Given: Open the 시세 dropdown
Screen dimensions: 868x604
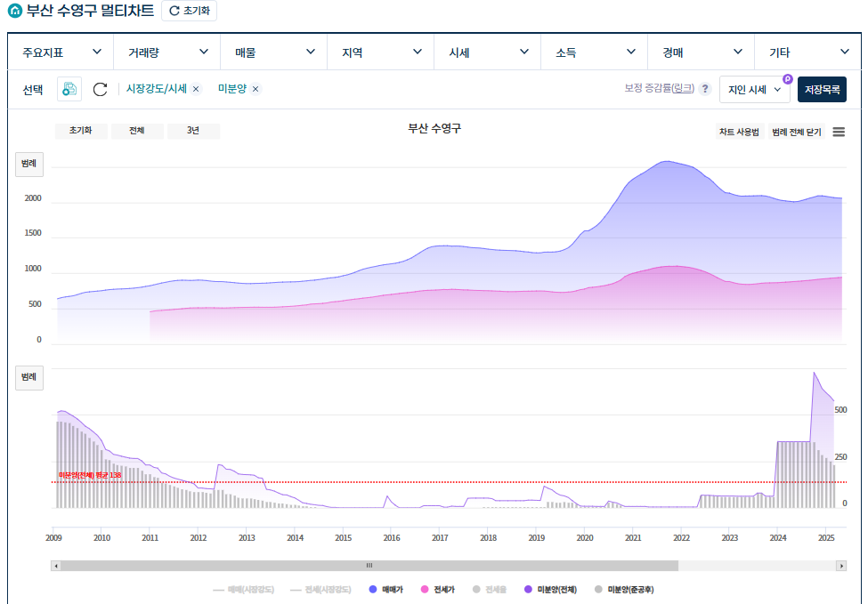Looking at the screenshot, I should tap(488, 52).
